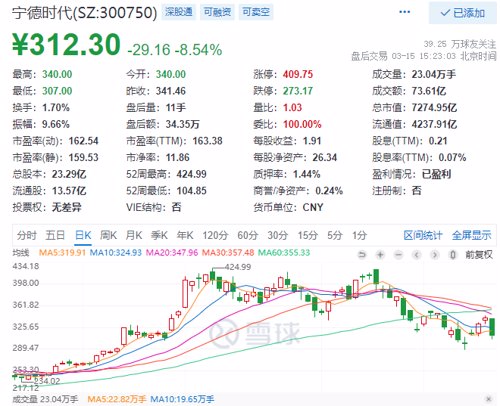500x406 pixels.
Task: Click the 深股通 tag
Action: [179, 12]
